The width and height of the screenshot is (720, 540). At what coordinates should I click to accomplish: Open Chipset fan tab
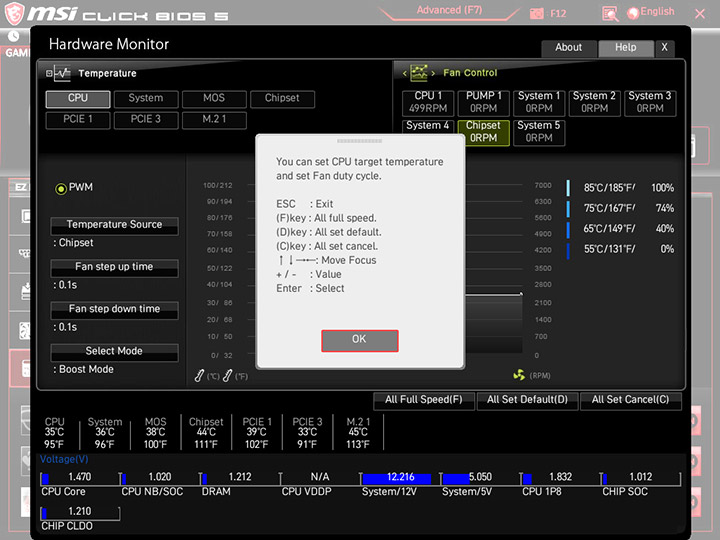tap(484, 132)
